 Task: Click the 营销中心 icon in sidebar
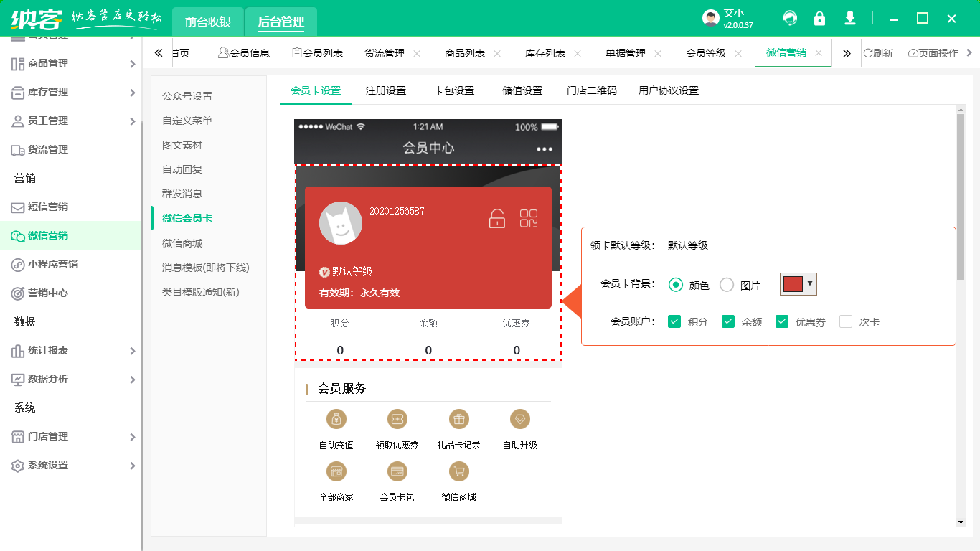tap(17, 293)
